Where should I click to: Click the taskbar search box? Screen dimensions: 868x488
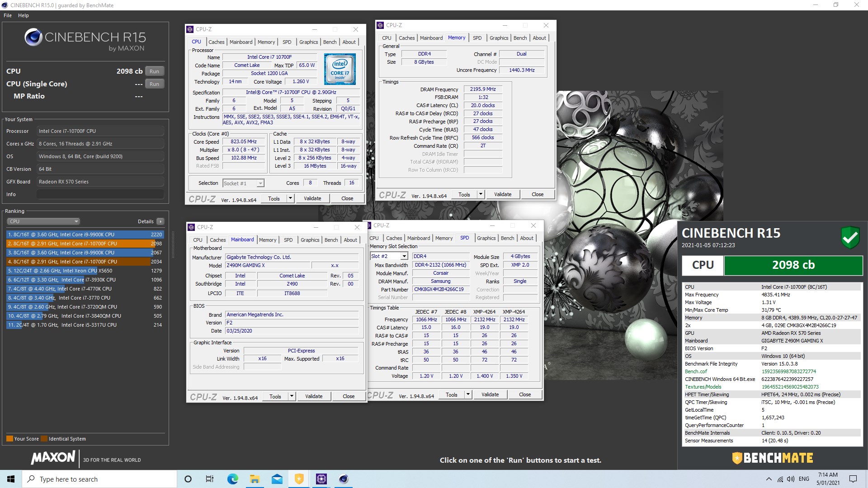pos(99,479)
